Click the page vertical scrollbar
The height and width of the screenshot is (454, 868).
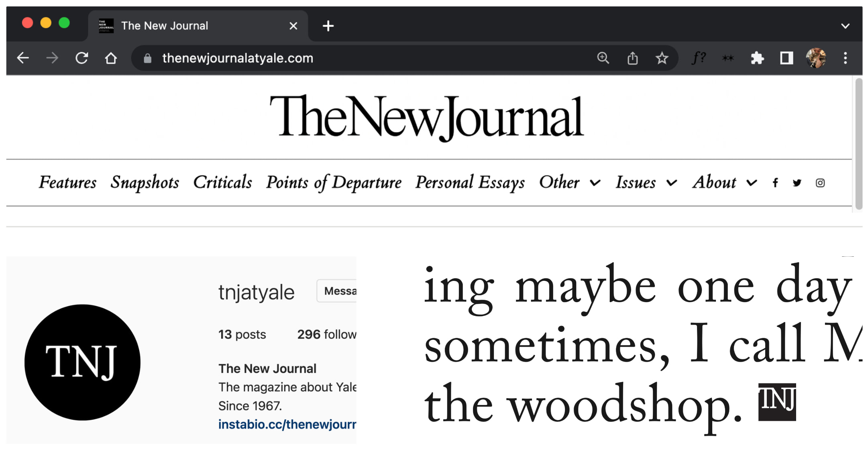click(x=859, y=144)
